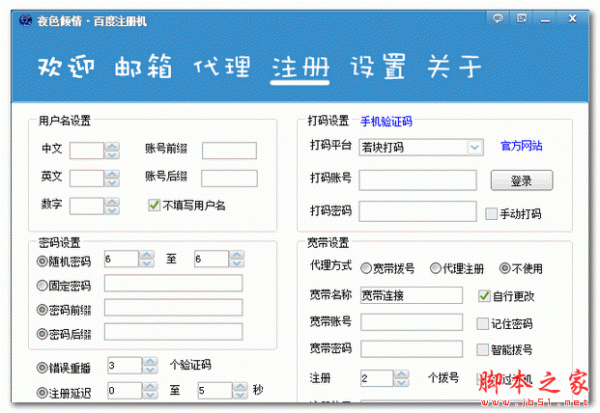Focus the 宽带密码 input field

tap(411, 349)
